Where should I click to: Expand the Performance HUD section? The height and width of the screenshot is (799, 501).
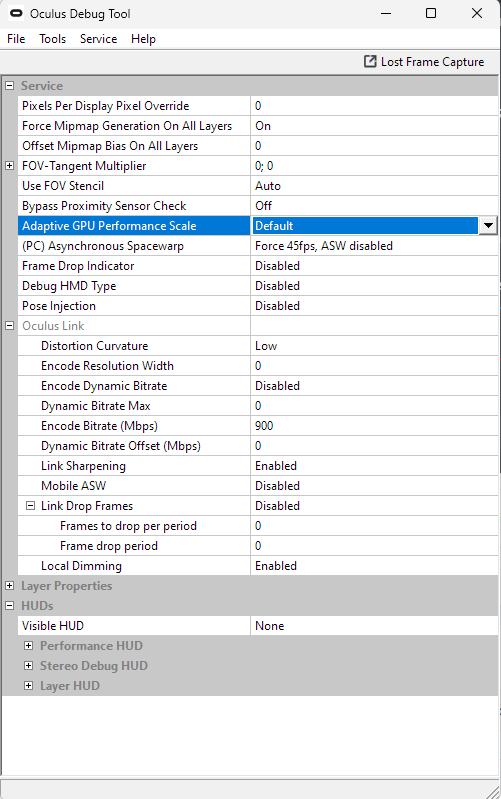pos(29,646)
